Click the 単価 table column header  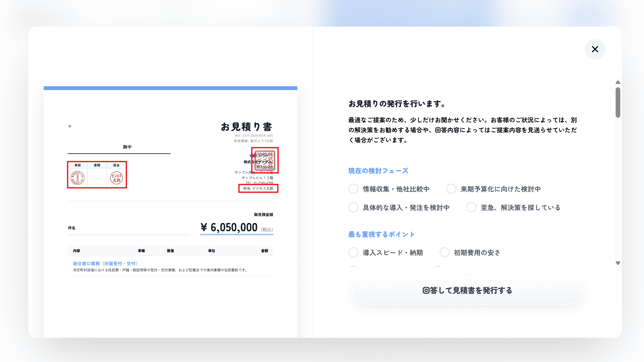[141, 251]
